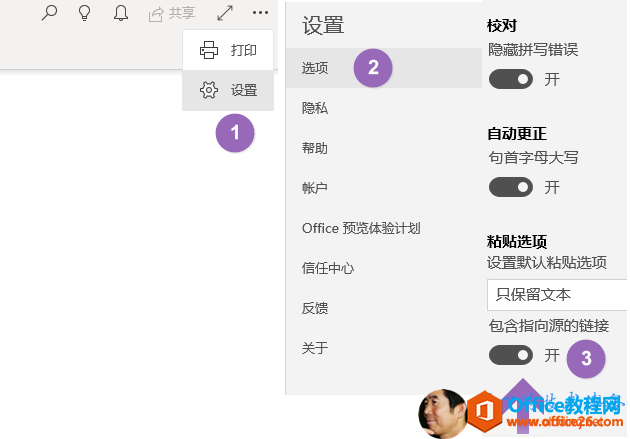630x439 pixels.
Task: Click the 设置默认粘贴选项 label
Action: tap(547, 263)
